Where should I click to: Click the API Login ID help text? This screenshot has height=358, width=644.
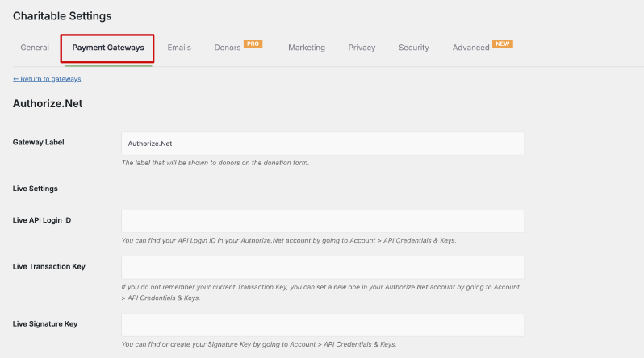289,240
